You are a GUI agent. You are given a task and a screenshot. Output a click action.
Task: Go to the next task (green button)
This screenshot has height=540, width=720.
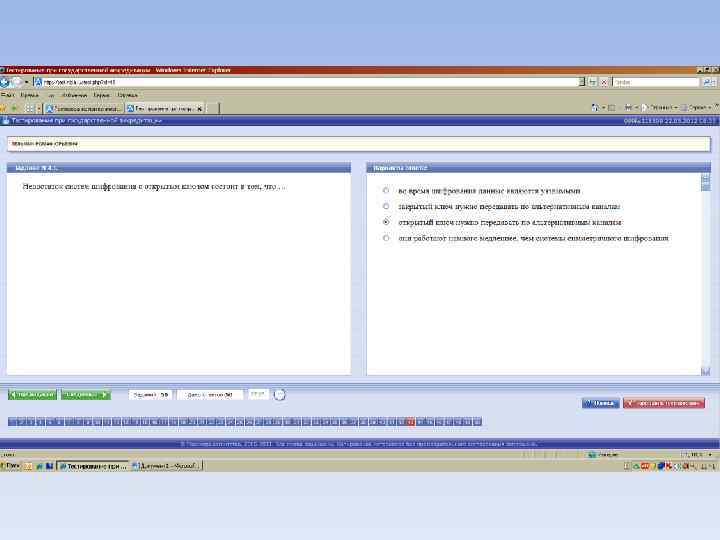point(86,395)
